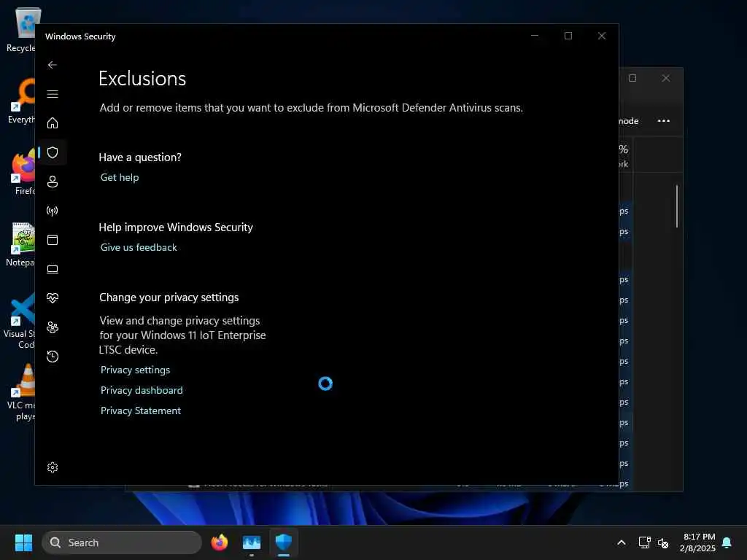The image size is (747, 560).
Task: Open Family options icon
Action: tap(53, 327)
